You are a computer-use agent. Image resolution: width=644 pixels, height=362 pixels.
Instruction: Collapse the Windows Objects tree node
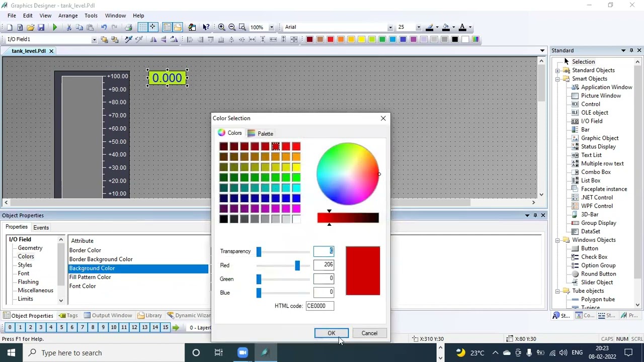point(558,240)
